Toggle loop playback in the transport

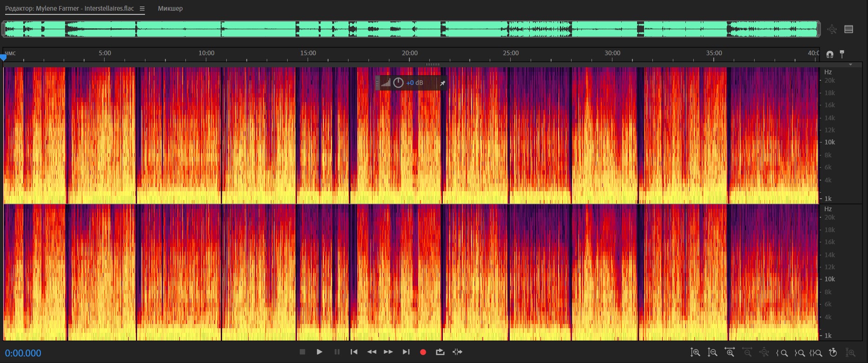click(x=440, y=352)
